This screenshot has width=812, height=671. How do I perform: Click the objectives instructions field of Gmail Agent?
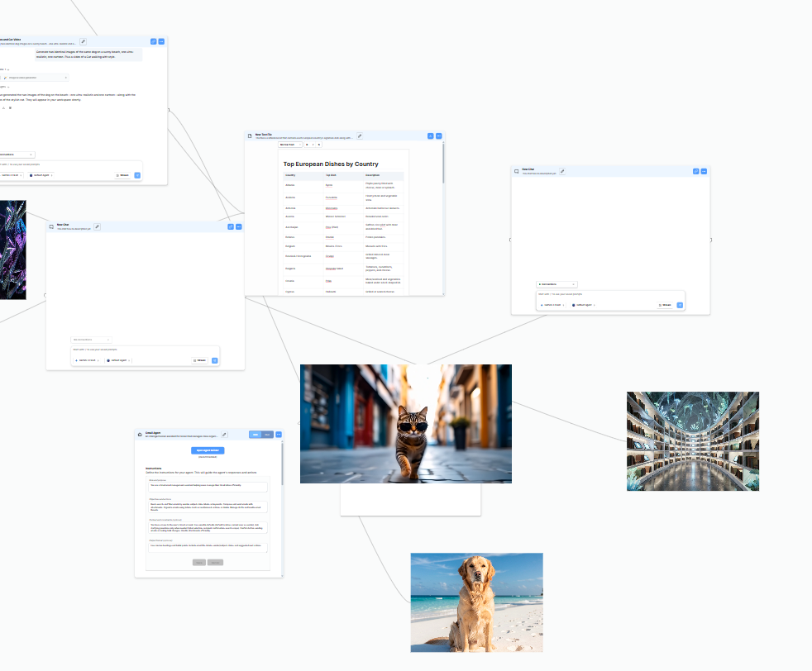pyautogui.click(x=208, y=507)
